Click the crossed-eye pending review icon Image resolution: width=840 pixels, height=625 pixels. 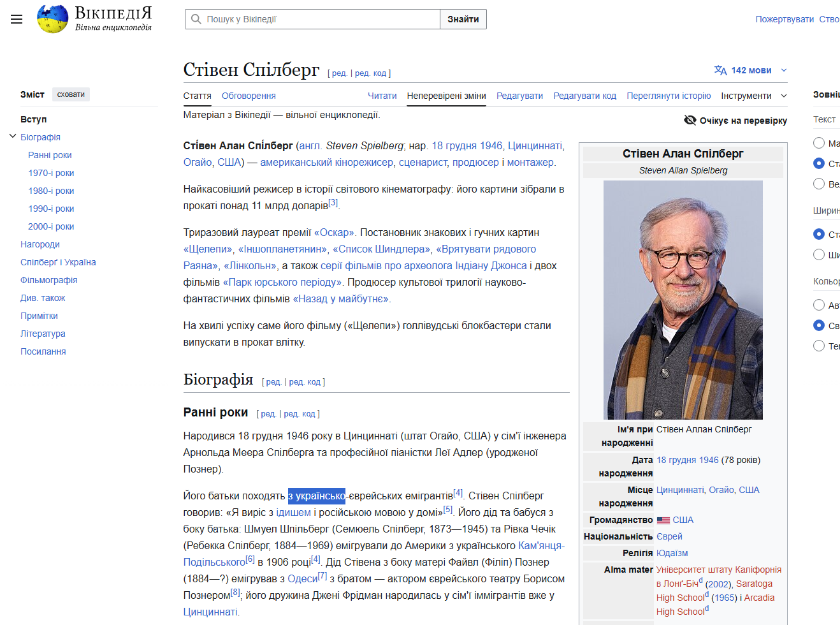(690, 120)
